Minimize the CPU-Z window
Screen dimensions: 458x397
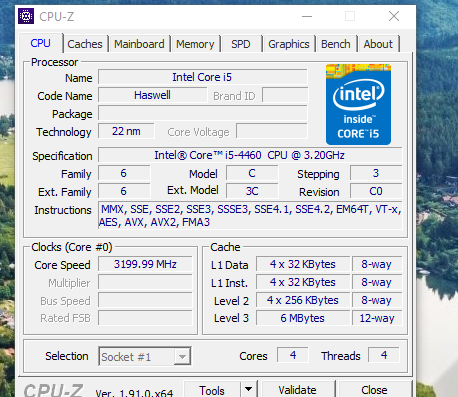pos(307,16)
